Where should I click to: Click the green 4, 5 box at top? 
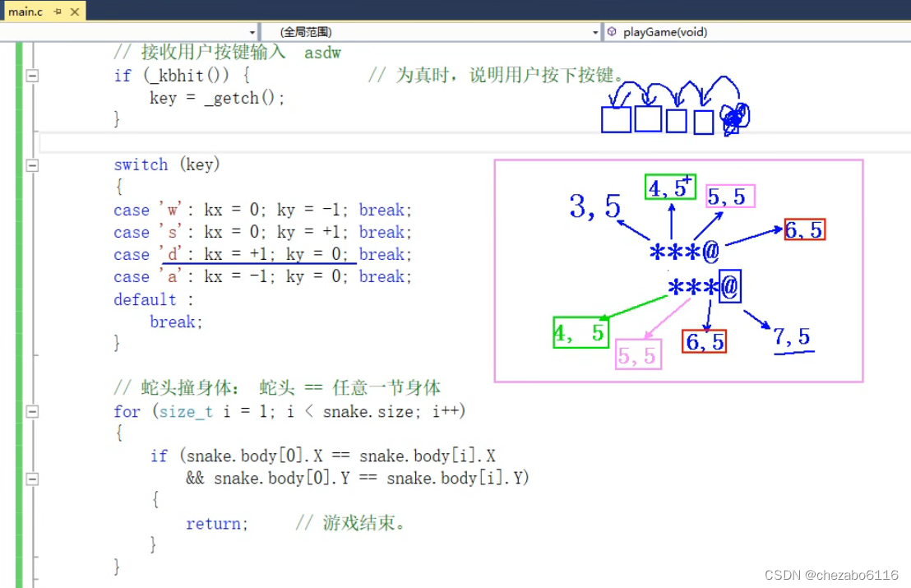tap(670, 188)
